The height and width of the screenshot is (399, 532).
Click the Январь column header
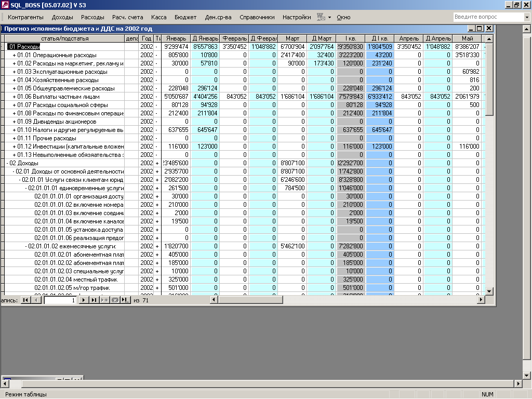pos(176,38)
